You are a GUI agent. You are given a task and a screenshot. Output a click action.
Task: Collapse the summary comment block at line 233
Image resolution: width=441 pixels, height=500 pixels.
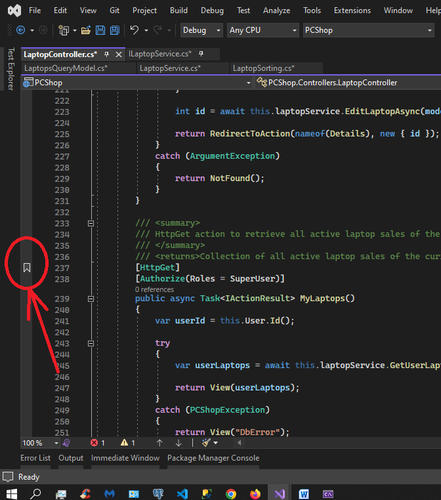click(91, 223)
